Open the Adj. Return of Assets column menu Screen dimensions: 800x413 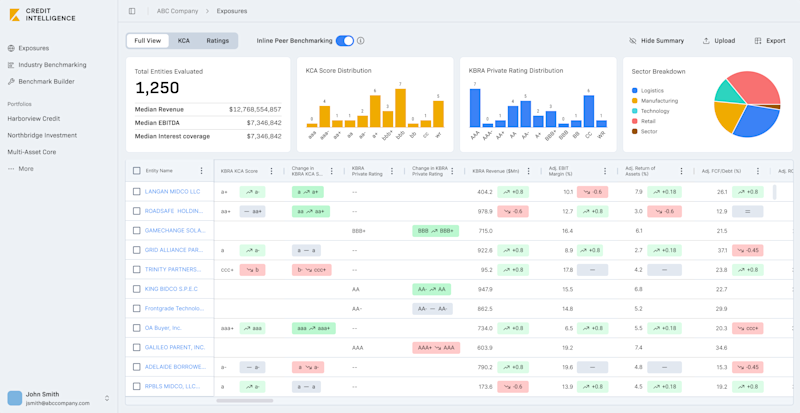[x=681, y=171]
